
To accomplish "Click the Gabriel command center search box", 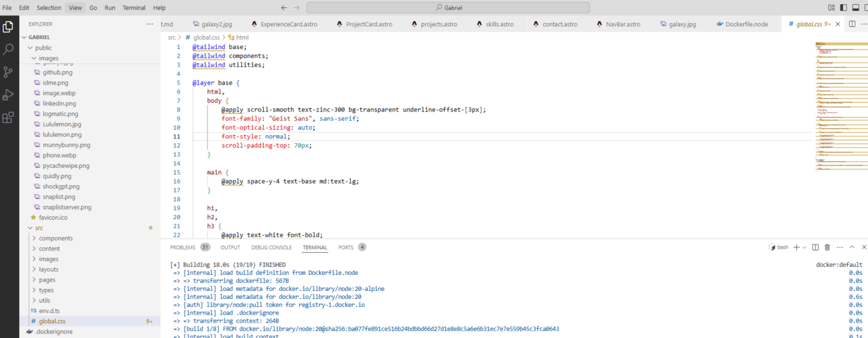I will pos(448,7).
